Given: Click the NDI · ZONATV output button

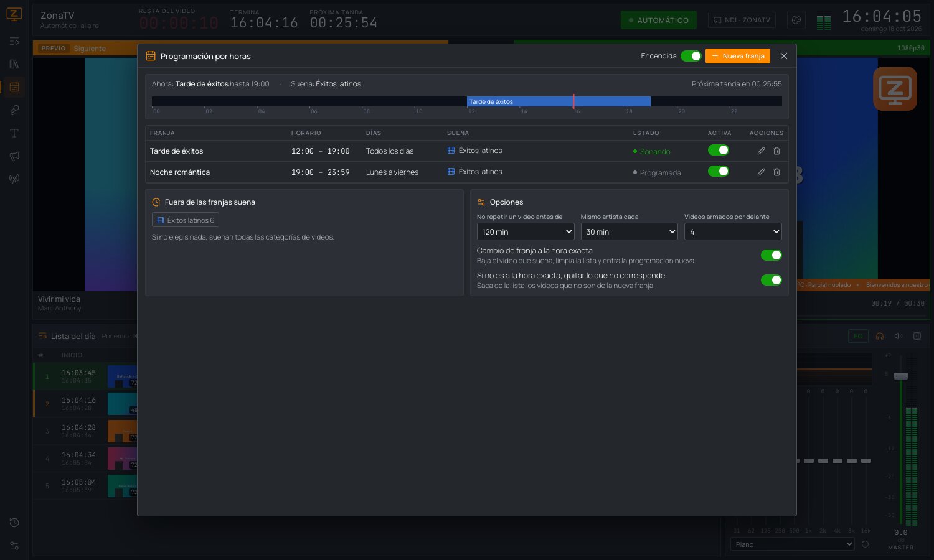Looking at the screenshot, I should 742,20.
